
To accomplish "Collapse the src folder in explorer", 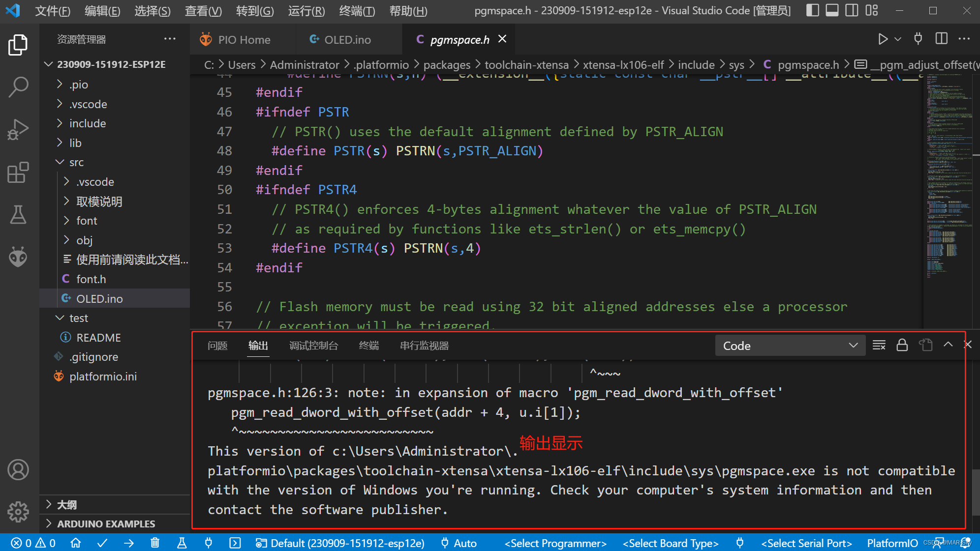I will point(76,162).
